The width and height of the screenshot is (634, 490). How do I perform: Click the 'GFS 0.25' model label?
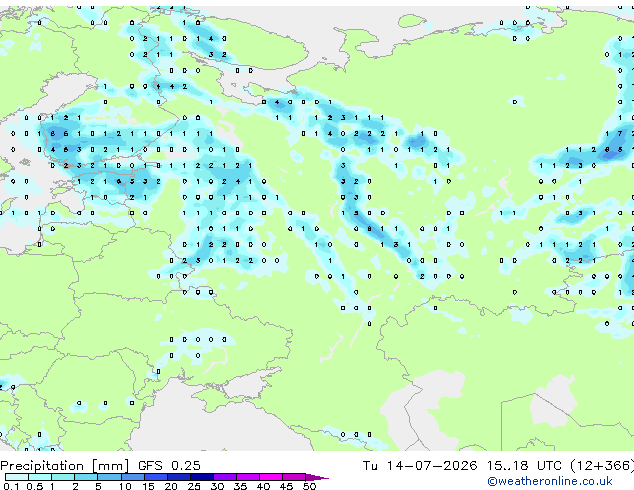pyautogui.click(x=169, y=466)
